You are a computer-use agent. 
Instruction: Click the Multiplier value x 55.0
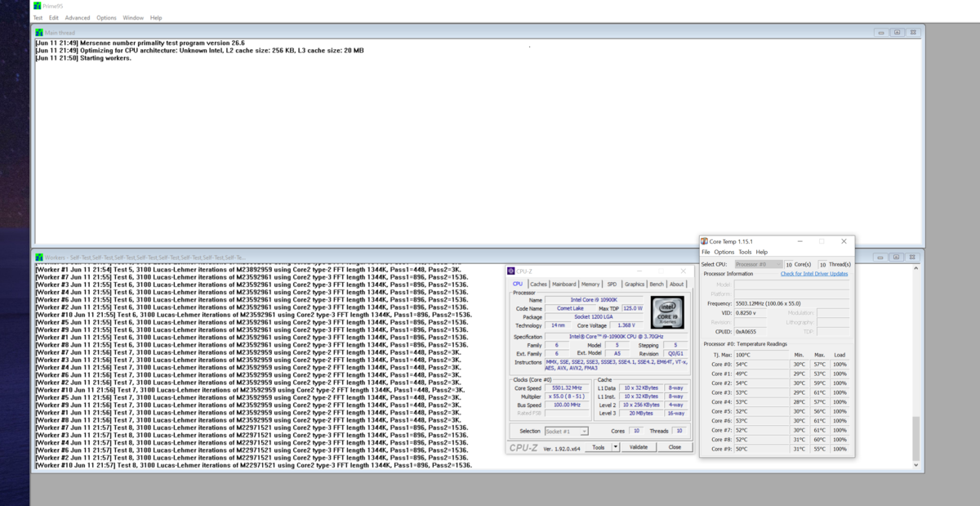[x=567, y=396]
